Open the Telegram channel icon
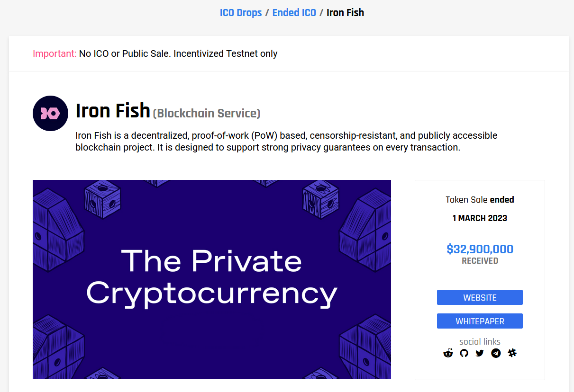The height and width of the screenshot is (392, 574). click(496, 353)
